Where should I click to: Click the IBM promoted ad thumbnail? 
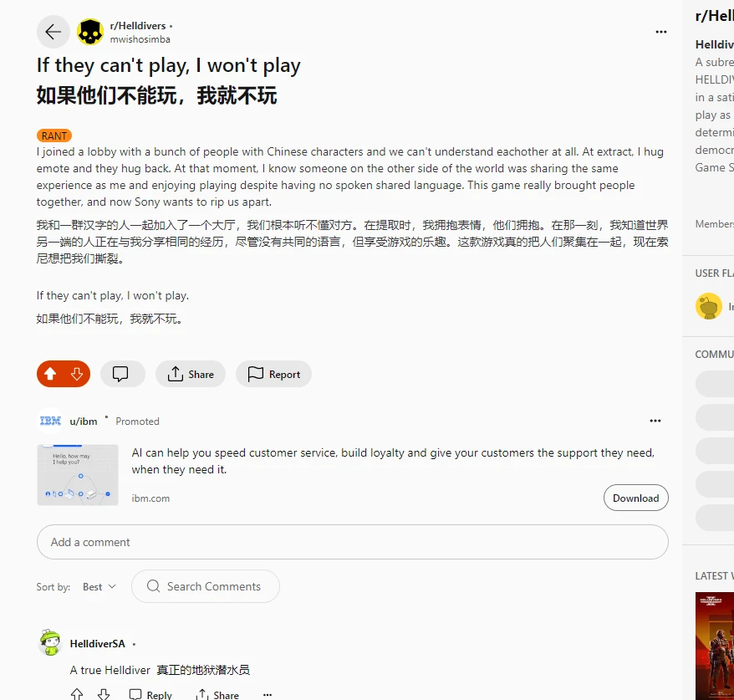[x=78, y=475]
